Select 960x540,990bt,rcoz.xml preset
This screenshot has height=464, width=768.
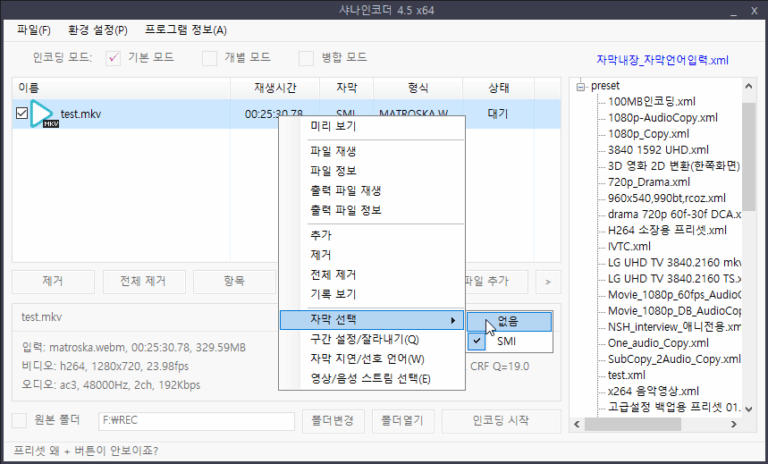(x=667, y=198)
